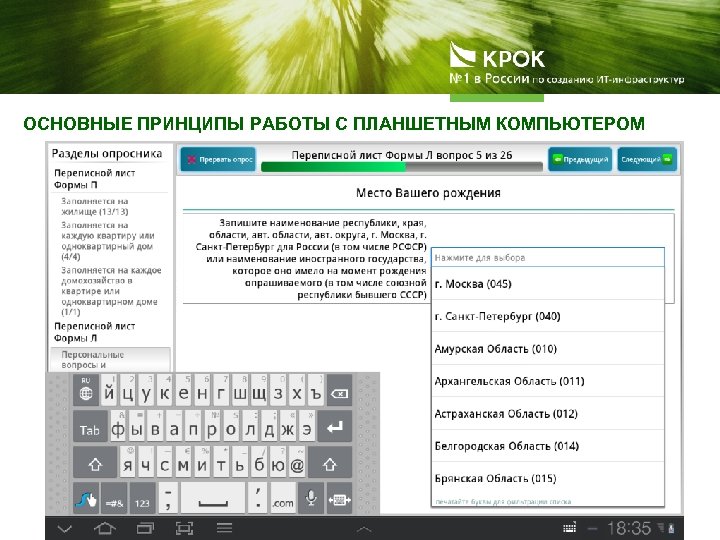
Task: Tap the recent apps icon
Action: (145, 529)
